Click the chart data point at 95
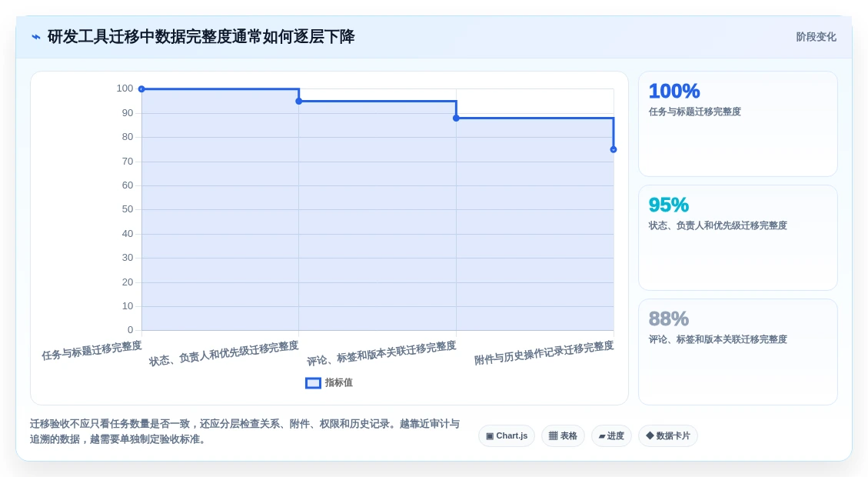Image resolution: width=868 pixels, height=477 pixels. (x=299, y=102)
